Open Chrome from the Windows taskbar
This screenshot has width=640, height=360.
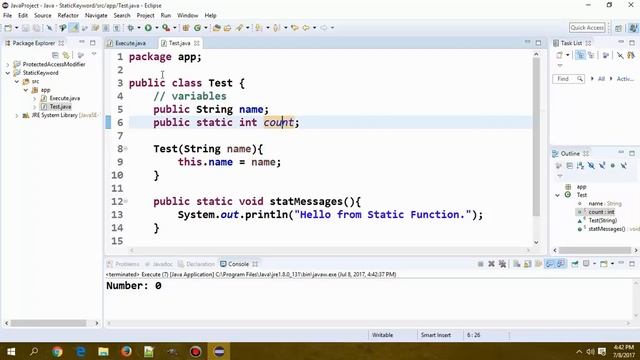(57, 351)
